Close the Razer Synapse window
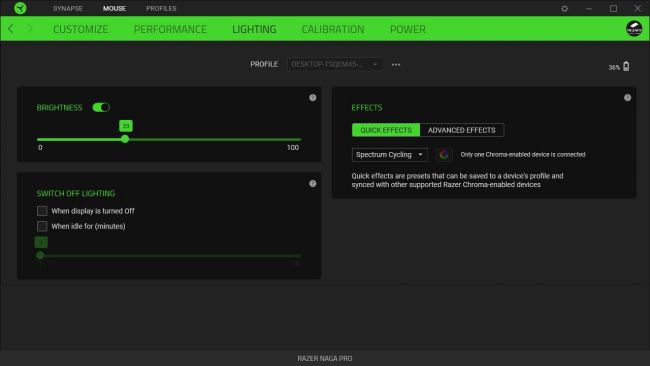This screenshot has height=366, width=650. coord(638,8)
